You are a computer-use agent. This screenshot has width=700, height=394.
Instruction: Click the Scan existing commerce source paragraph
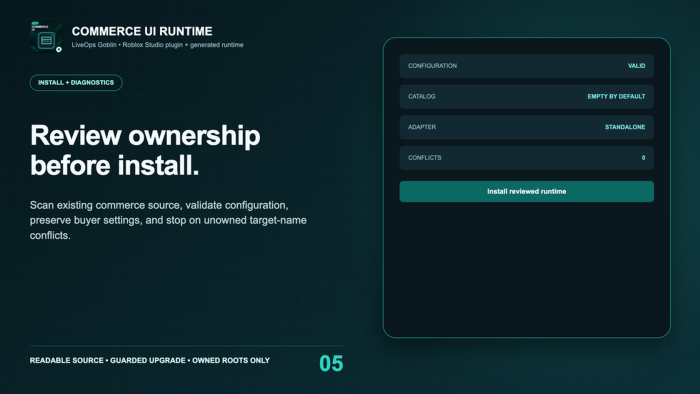[168, 220]
